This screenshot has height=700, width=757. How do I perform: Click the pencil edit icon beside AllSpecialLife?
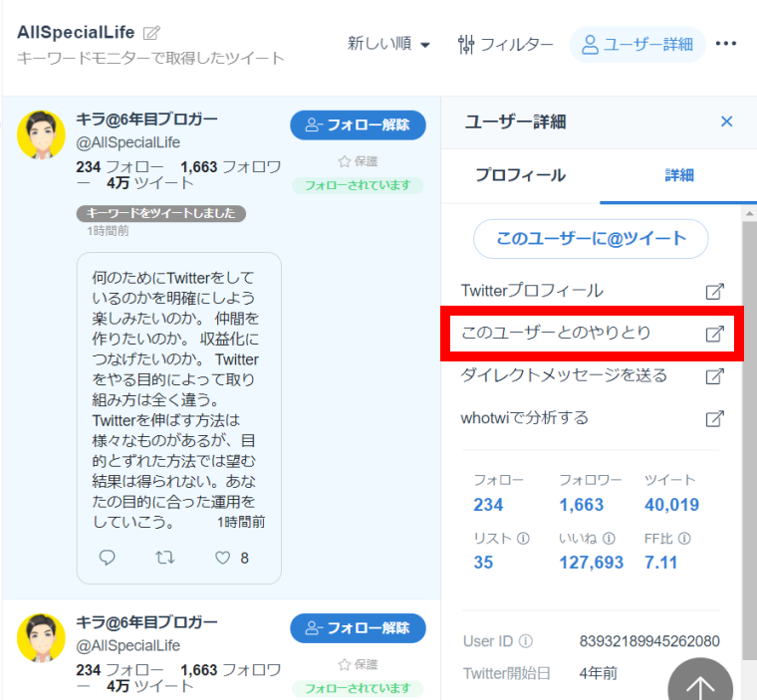151,33
